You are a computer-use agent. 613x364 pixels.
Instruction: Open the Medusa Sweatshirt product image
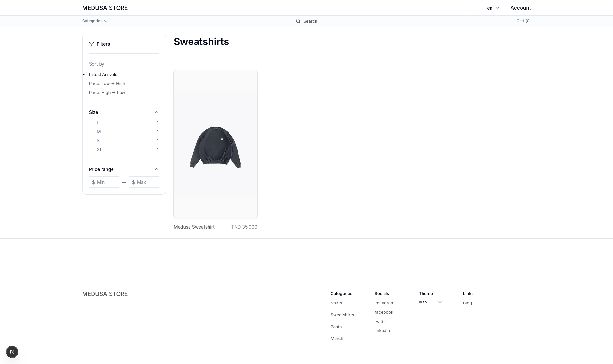tap(215, 144)
